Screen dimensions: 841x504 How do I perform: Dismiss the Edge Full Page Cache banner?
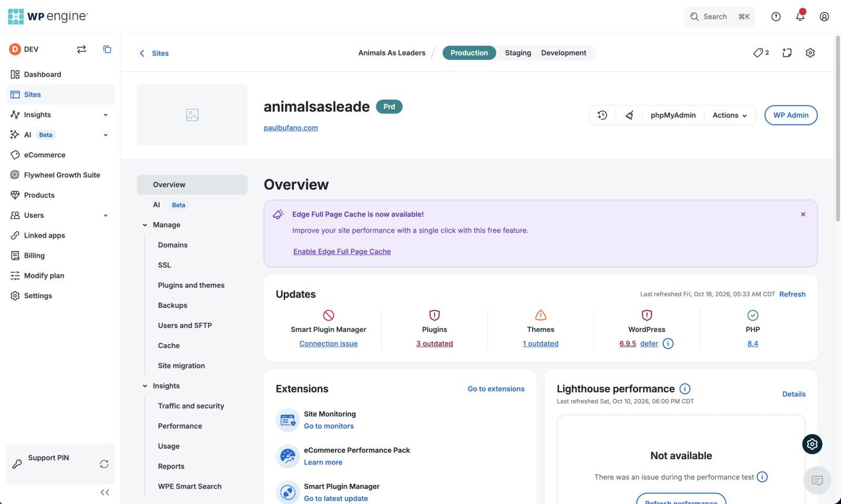tap(803, 214)
